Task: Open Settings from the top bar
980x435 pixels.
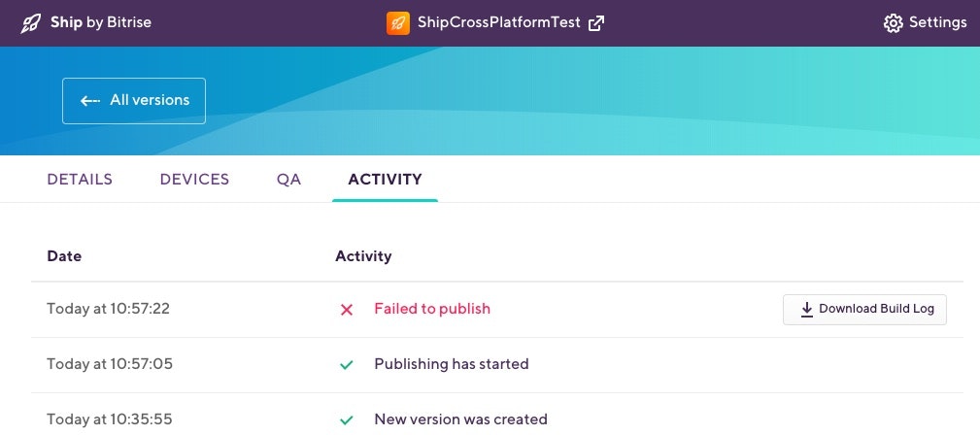Action: [x=925, y=23]
